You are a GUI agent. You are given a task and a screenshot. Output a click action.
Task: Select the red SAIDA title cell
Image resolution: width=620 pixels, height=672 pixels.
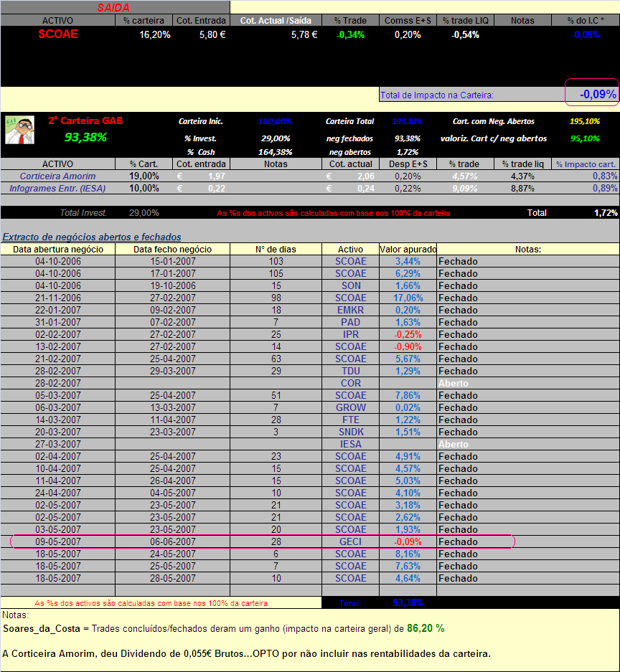coord(113,7)
